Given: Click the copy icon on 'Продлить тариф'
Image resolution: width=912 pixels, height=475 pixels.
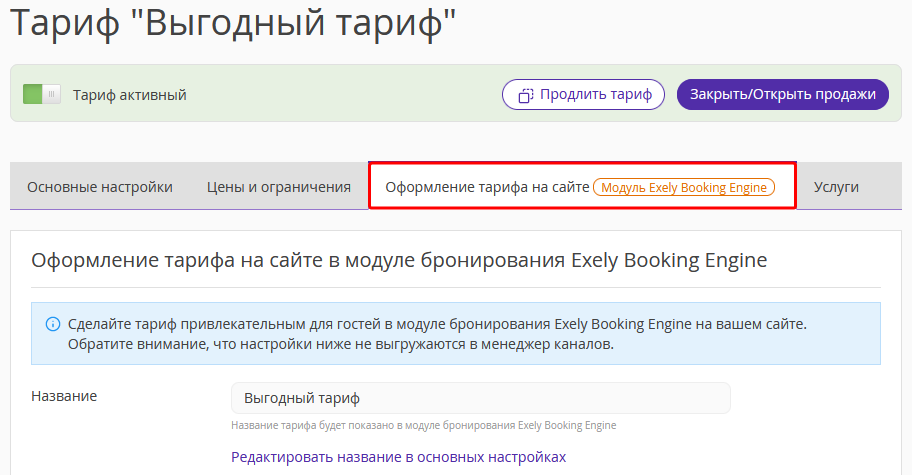Looking at the screenshot, I should 525,95.
